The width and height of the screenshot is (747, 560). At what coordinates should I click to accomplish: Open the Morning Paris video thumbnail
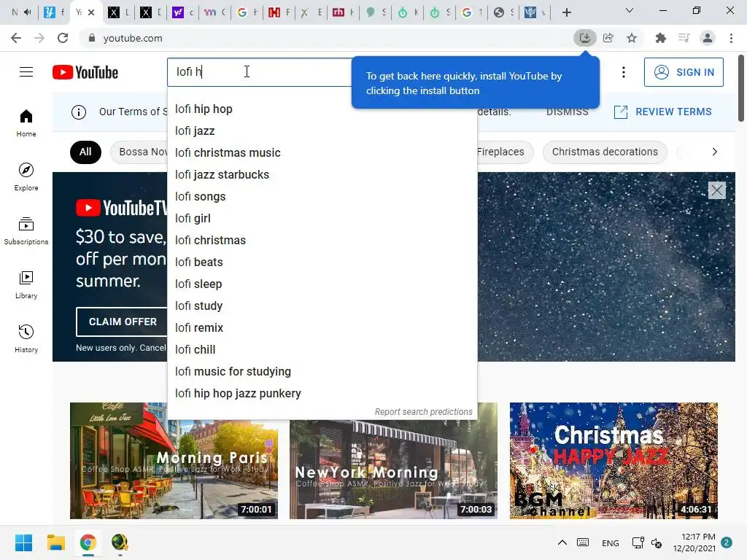(x=174, y=461)
